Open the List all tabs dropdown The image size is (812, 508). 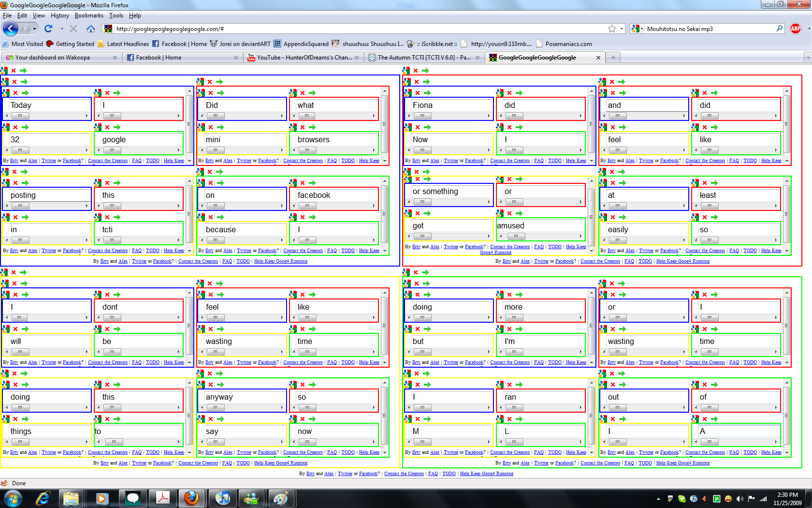(x=808, y=58)
